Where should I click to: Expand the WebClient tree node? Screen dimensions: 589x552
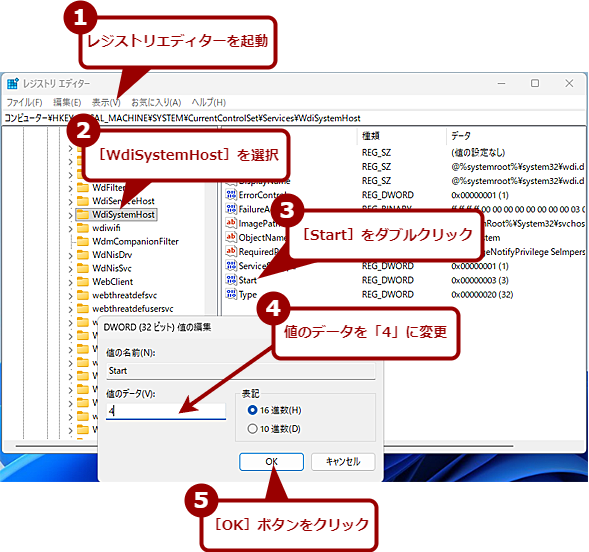tap(71, 282)
